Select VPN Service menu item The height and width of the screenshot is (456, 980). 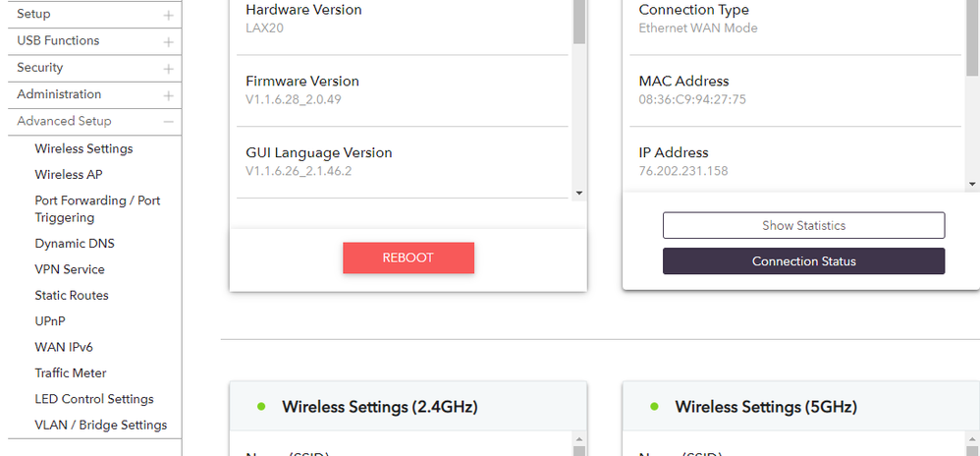pyautogui.click(x=70, y=269)
